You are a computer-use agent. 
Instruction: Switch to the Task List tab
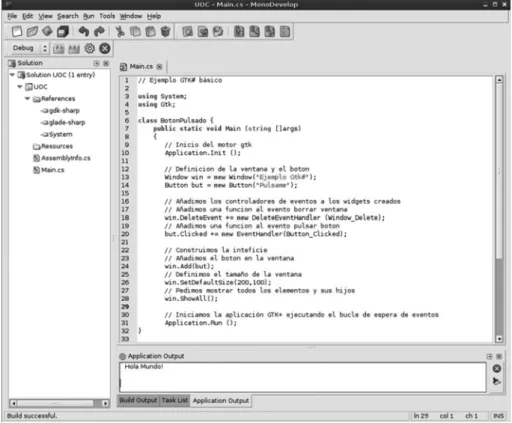[175, 400]
